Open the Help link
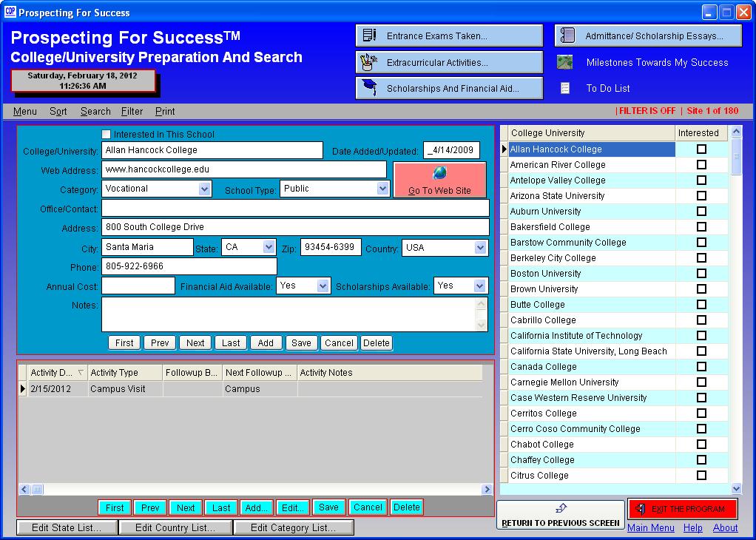The width and height of the screenshot is (756, 540). (x=693, y=528)
